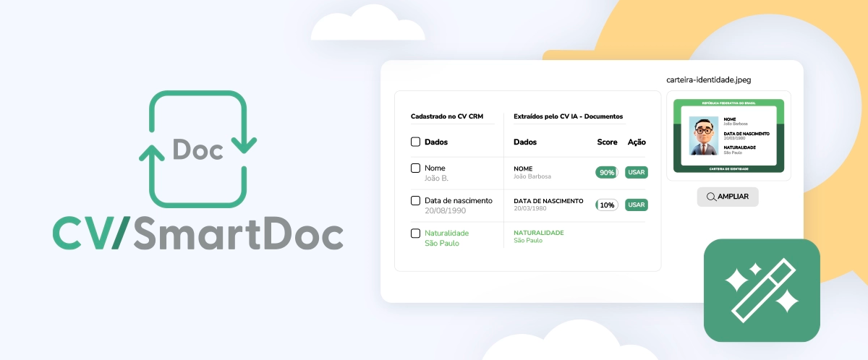This screenshot has width=868, height=360.
Task: Click extracted date 20/03/1980 in table
Action: pos(529,208)
